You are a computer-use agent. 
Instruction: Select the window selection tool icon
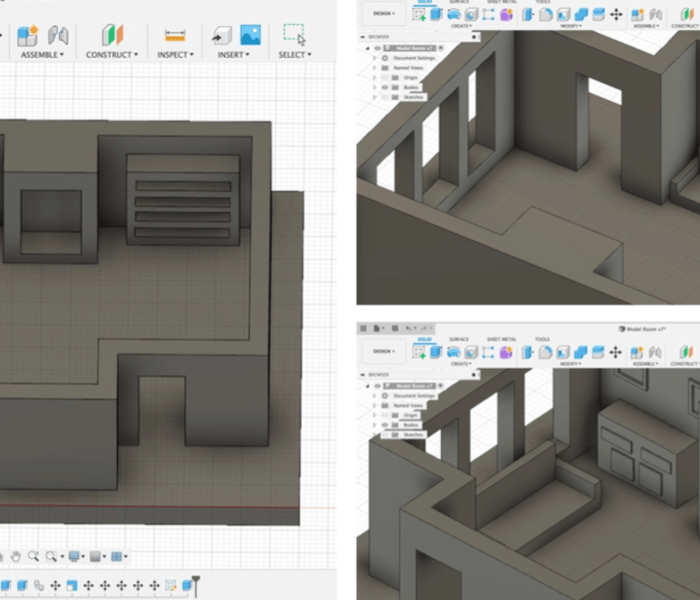293,35
